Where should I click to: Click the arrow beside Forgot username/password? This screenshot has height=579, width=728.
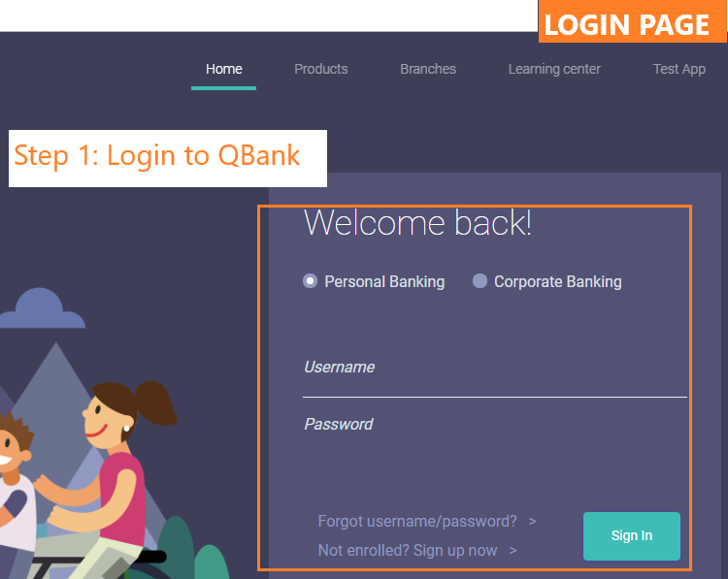tap(533, 522)
